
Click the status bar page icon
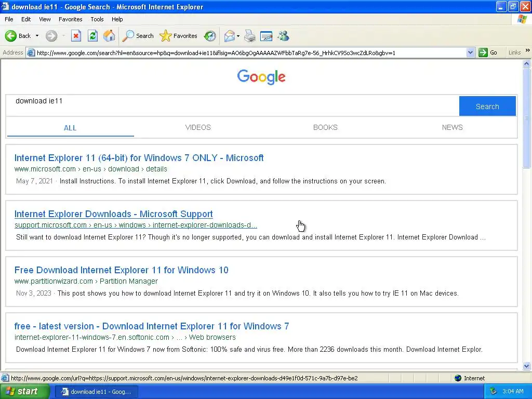(x=5, y=378)
